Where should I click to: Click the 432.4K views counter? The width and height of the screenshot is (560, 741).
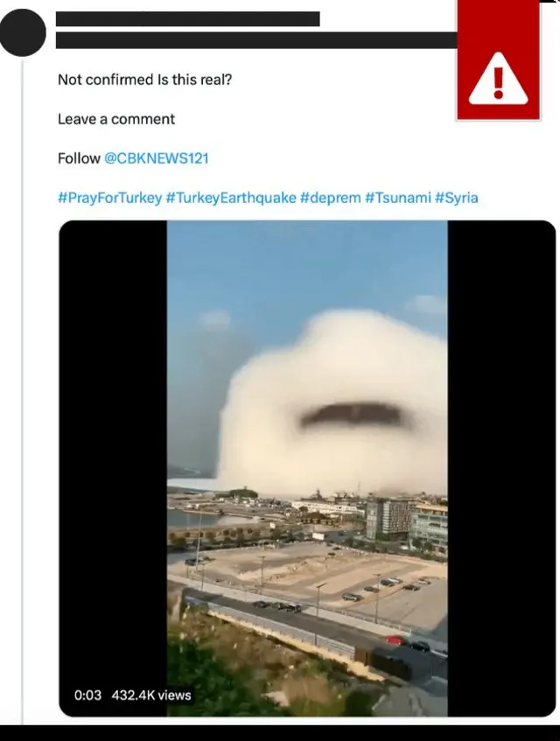click(151, 696)
